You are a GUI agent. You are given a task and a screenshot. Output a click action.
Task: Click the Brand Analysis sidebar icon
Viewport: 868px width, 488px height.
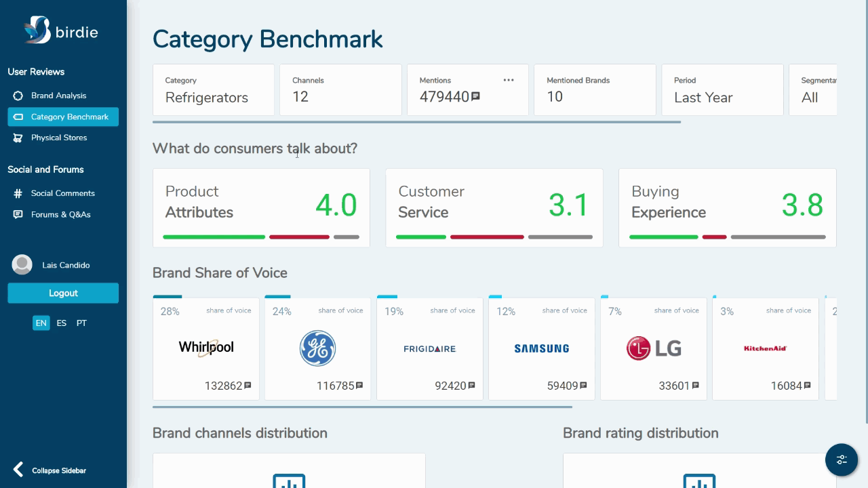click(18, 96)
